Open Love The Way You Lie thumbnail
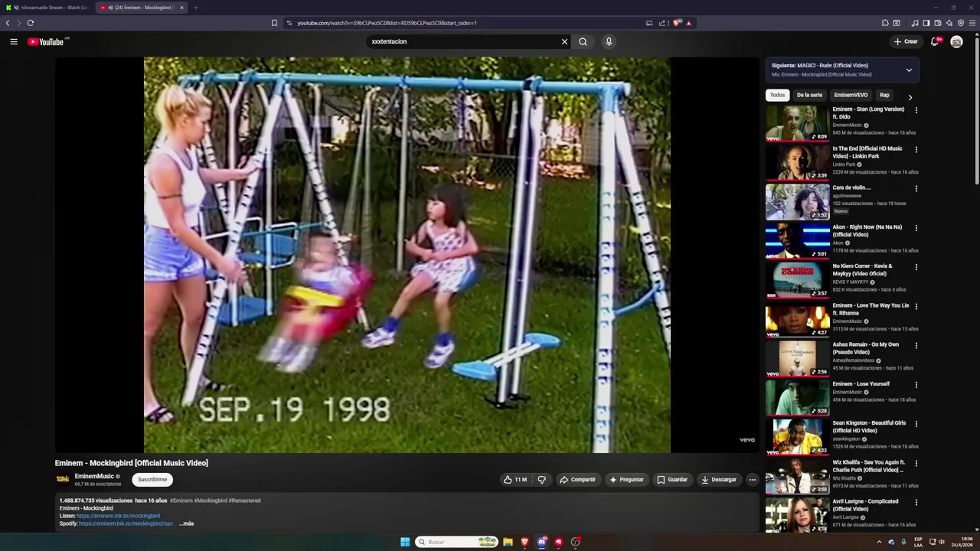Viewport: 980px width, 551px height. (797, 319)
